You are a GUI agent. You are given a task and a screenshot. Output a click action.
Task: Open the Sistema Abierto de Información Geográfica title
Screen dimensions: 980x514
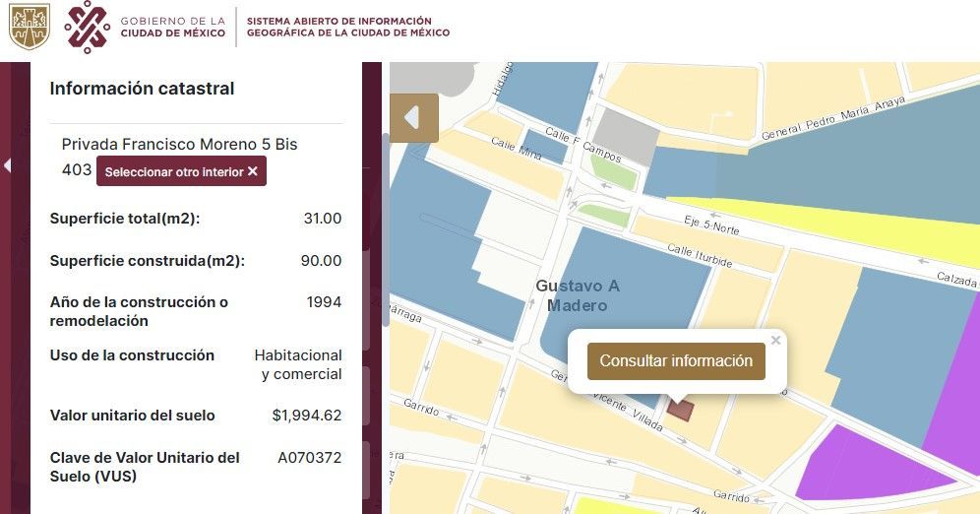(348, 27)
